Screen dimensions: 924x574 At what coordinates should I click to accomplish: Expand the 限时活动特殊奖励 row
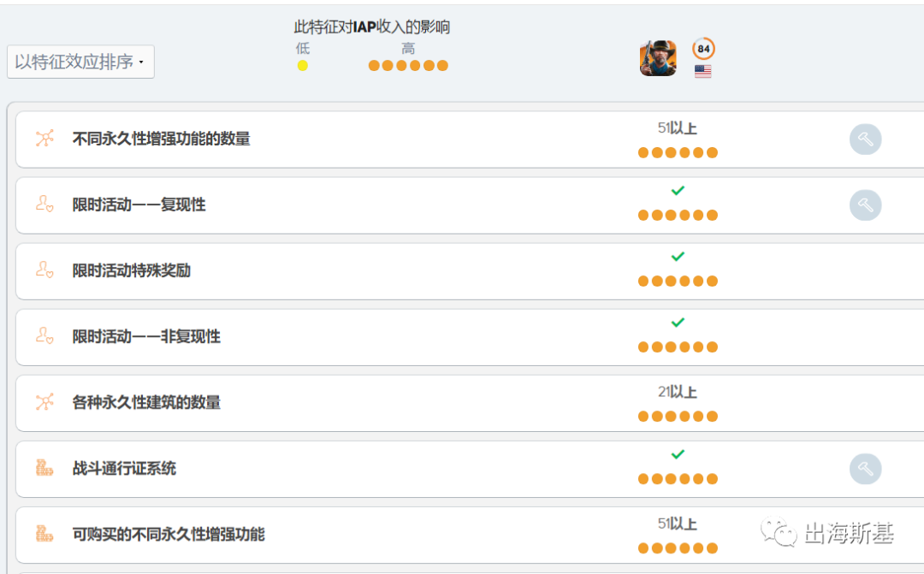[x=132, y=271]
